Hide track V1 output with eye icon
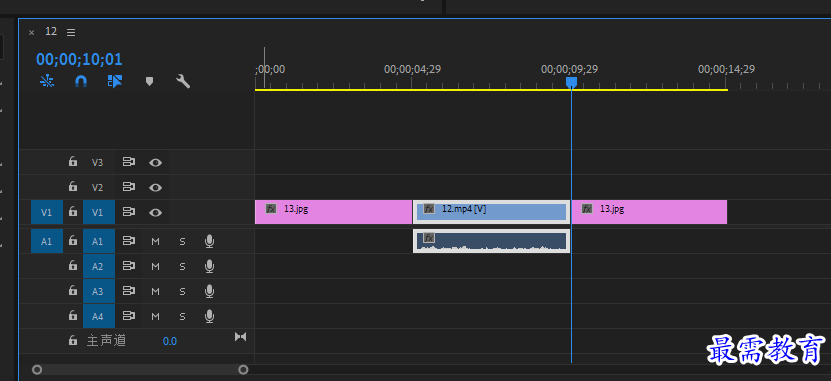 155,212
